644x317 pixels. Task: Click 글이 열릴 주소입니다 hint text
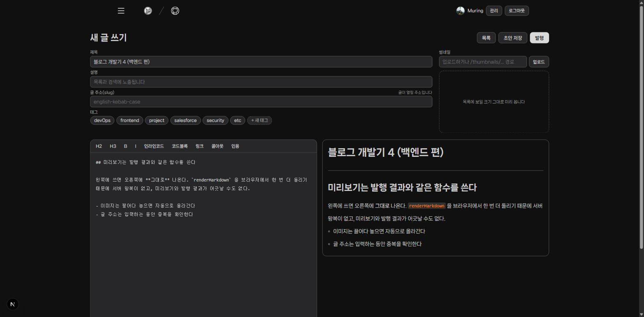415,92
